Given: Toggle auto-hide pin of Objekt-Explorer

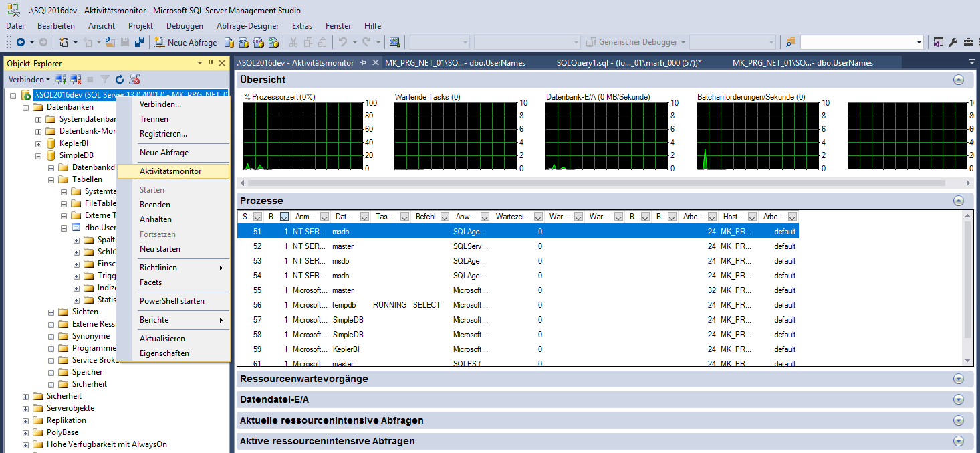Looking at the screenshot, I should coord(211,63).
